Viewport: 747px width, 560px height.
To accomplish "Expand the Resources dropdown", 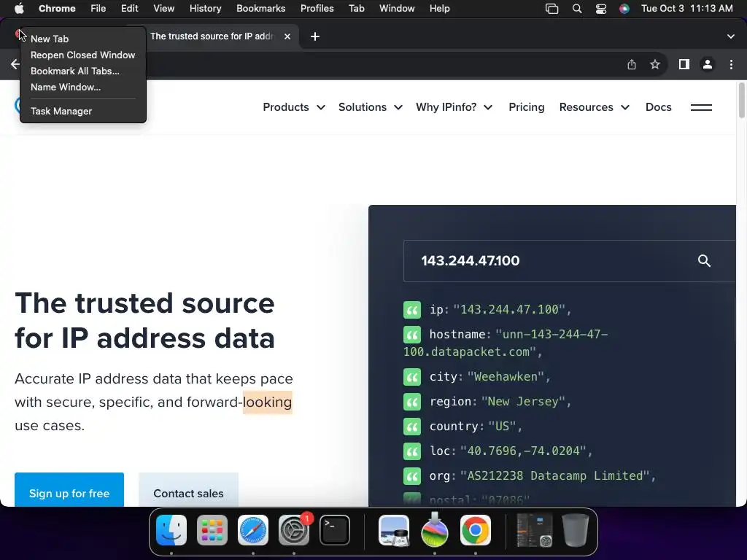I will tap(594, 107).
